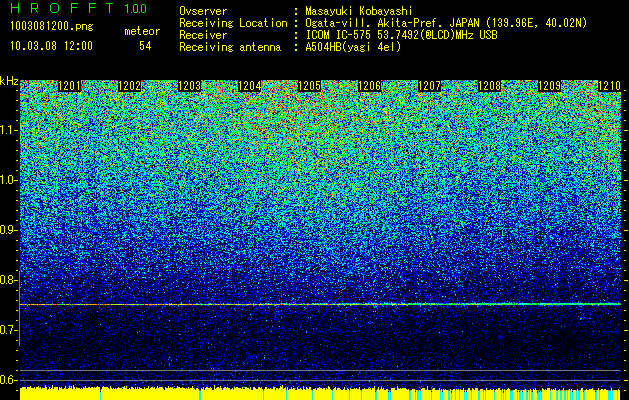The image size is (629, 400).
Task: Click the 1206 time marker
Action: point(369,86)
